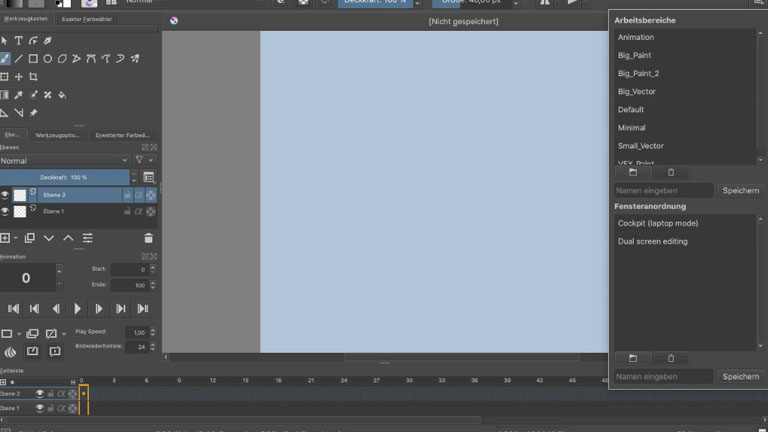Viewport: 768px width, 432px height.
Task: Open layer properties icon in the layers panel
Action: click(x=87, y=238)
